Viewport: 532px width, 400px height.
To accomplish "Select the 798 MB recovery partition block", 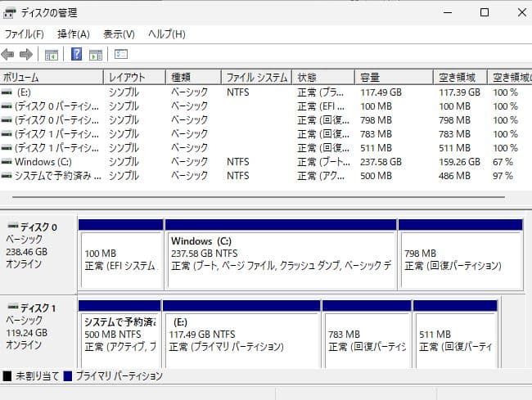I will [461, 255].
